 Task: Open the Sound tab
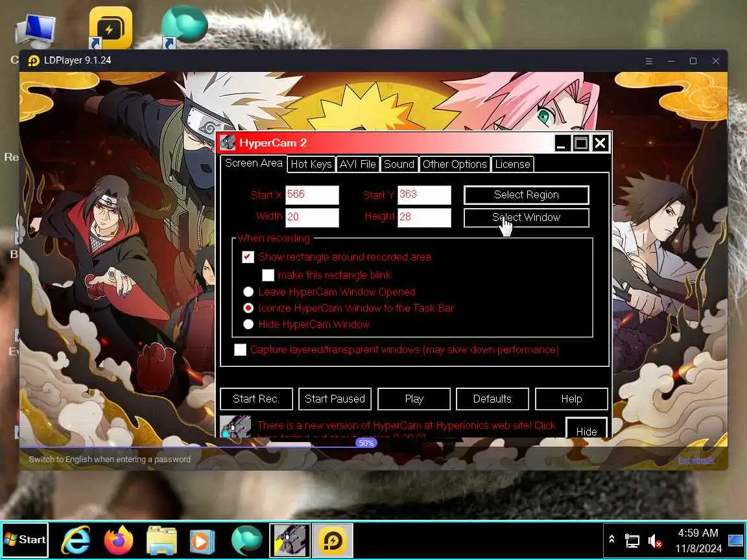pos(399,164)
